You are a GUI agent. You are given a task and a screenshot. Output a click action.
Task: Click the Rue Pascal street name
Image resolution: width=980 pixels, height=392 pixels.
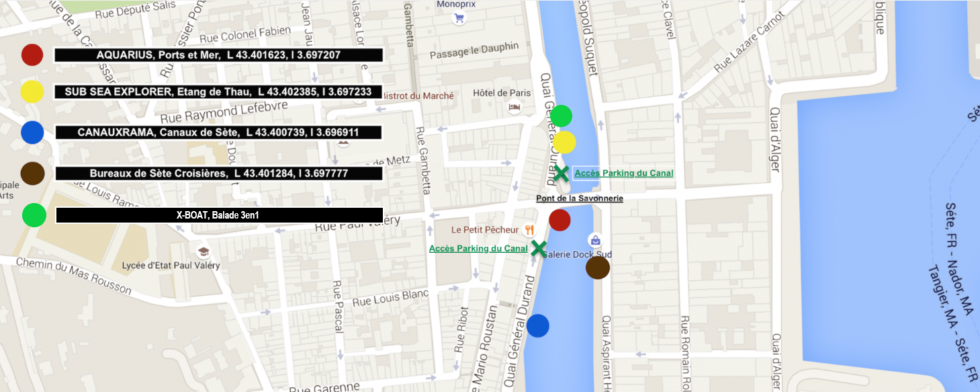(338, 308)
